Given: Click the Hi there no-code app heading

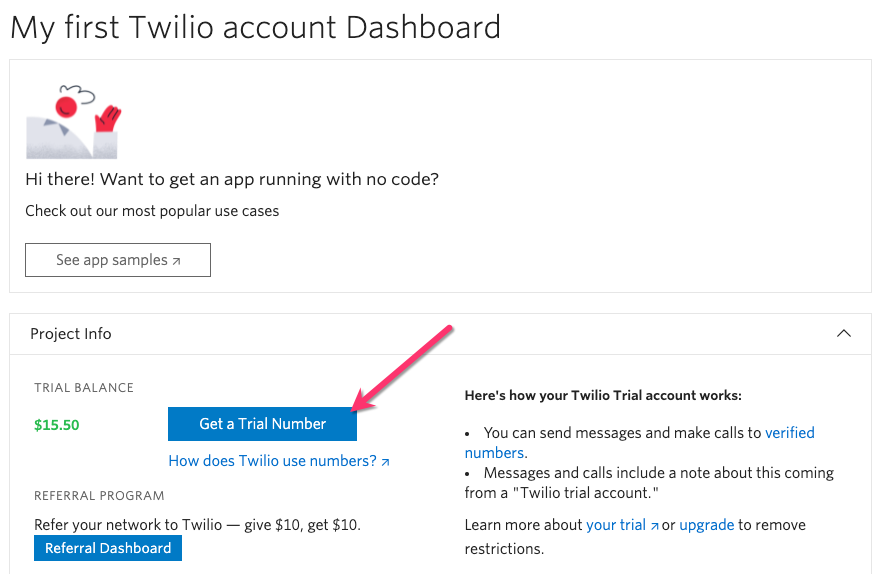Looking at the screenshot, I should (232, 180).
